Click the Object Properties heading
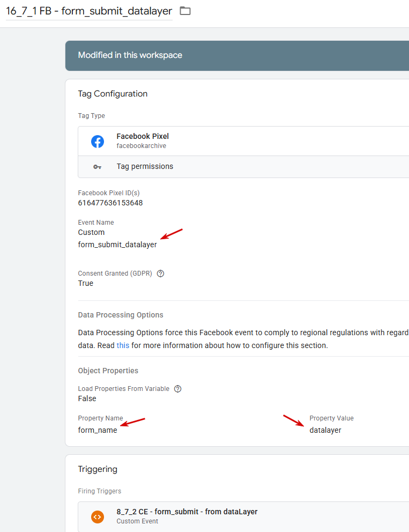409x532 pixels. (108, 371)
